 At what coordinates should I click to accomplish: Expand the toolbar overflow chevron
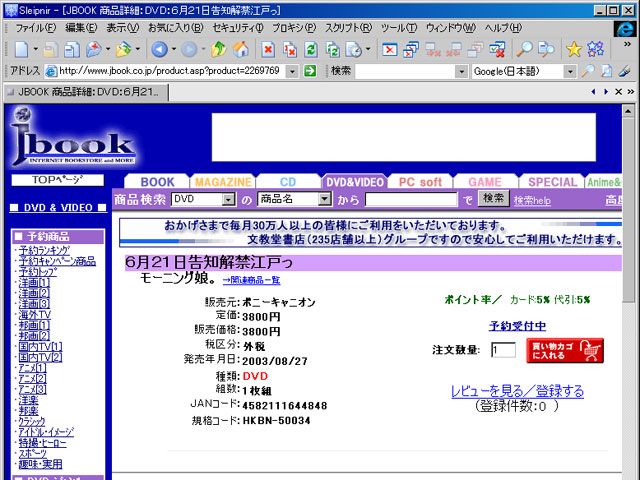(628, 44)
